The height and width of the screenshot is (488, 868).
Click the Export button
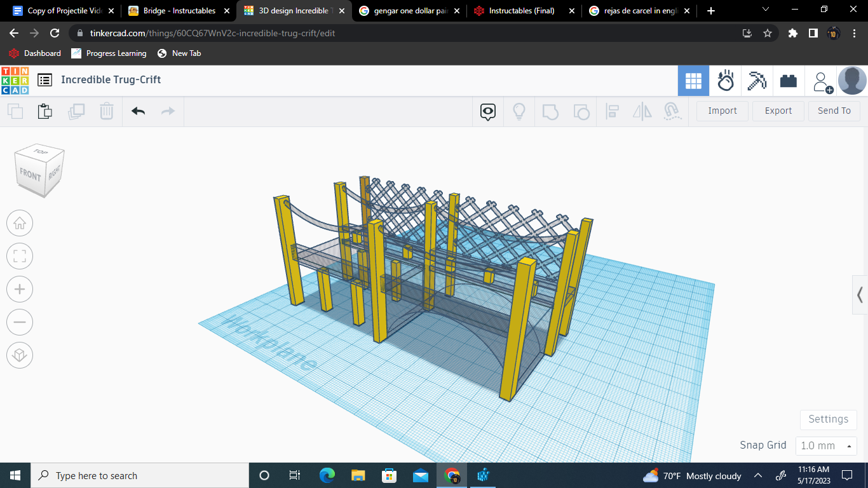click(778, 111)
